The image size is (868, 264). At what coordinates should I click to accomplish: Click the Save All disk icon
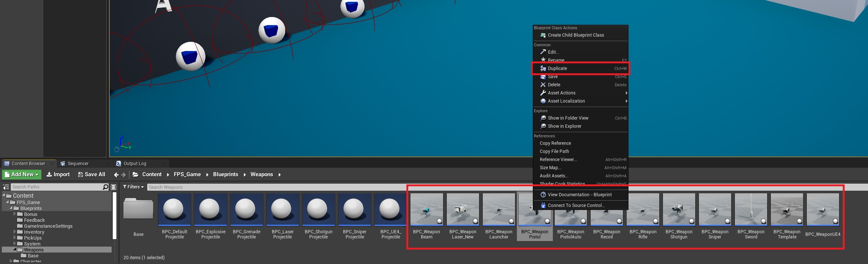click(x=80, y=174)
